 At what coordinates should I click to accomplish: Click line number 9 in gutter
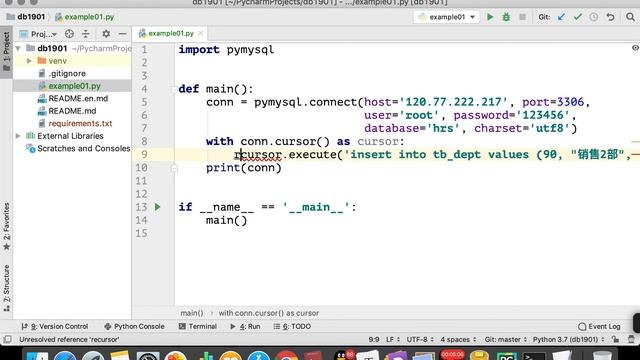coord(144,155)
